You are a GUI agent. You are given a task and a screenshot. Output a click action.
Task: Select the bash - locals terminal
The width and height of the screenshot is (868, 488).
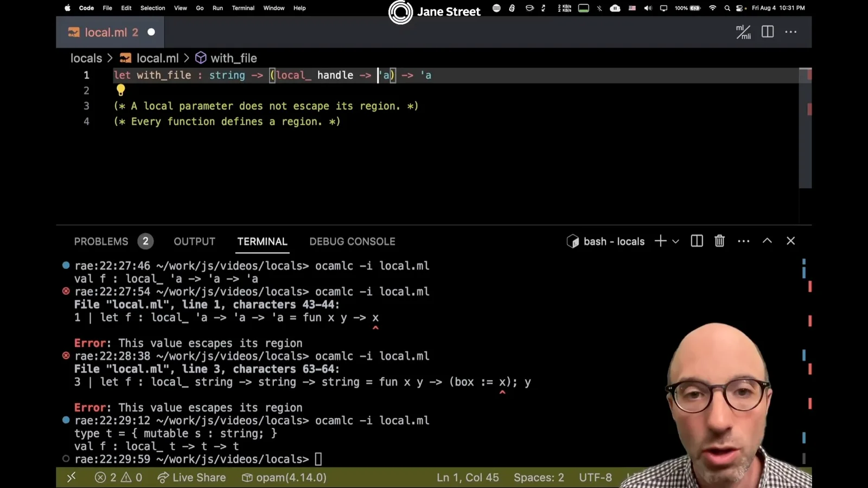[x=605, y=241]
